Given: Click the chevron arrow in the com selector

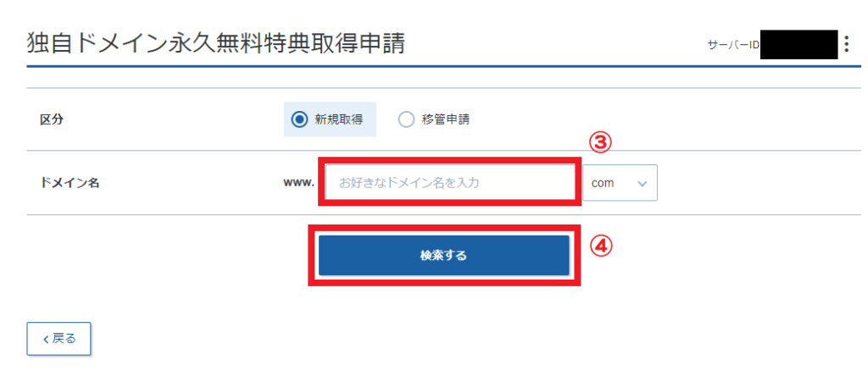Looking at the screenshot, I should click(x=643, y=183).
